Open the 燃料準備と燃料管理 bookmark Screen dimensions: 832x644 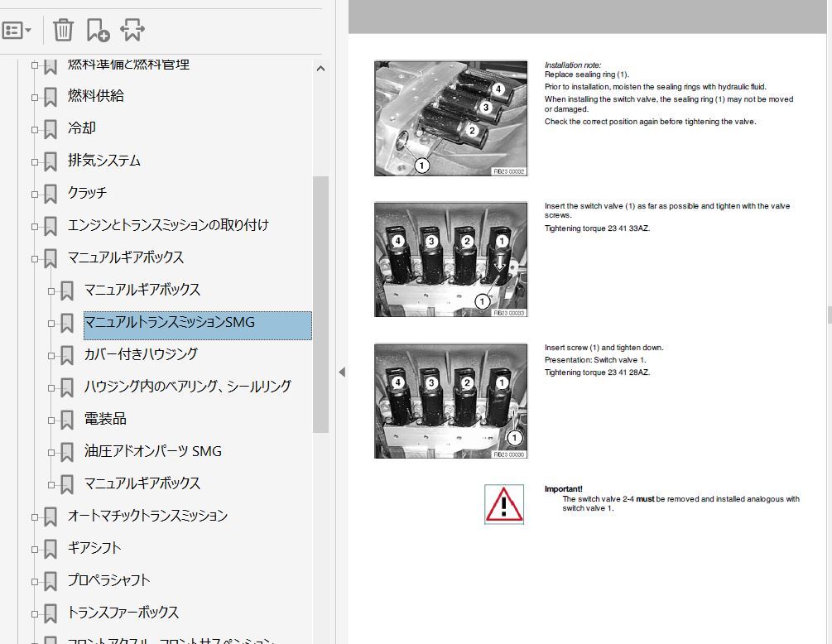click(128, 65)
